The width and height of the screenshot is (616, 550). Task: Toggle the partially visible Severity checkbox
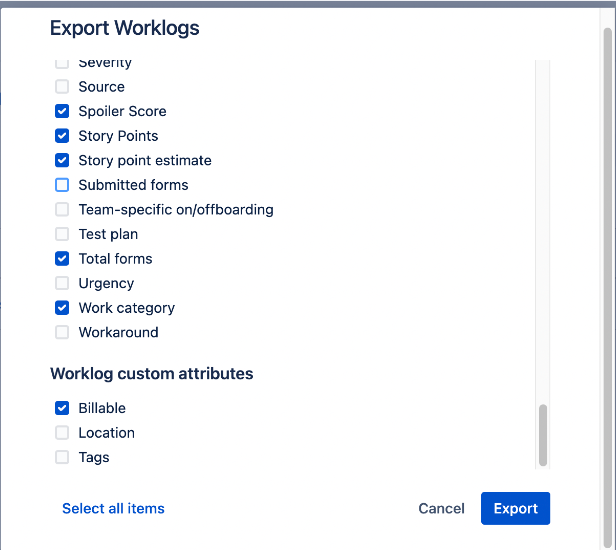coord(62,64)
